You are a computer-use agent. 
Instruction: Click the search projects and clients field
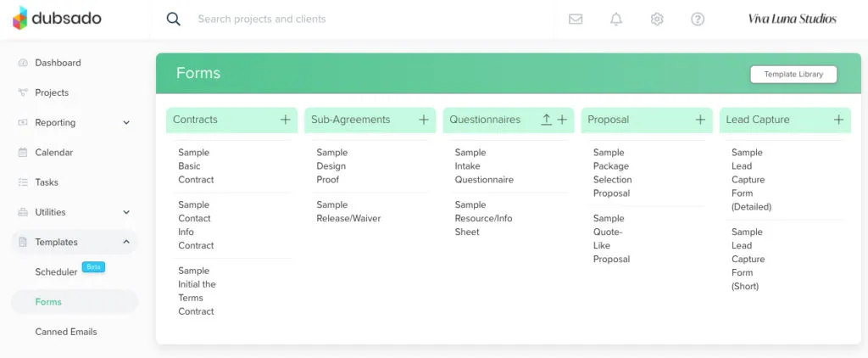pyautogui.click(x=339, y=19)
